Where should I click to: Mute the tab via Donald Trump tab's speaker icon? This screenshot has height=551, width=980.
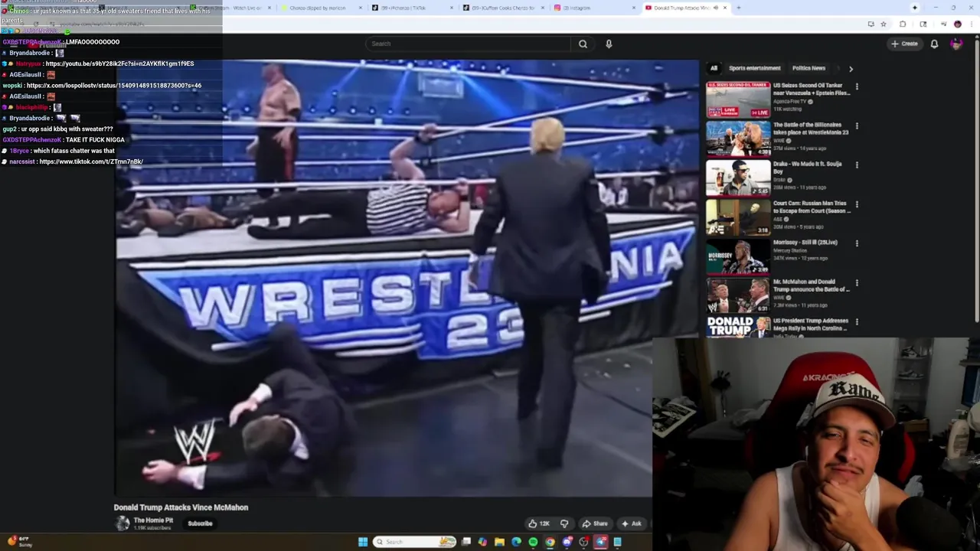(716, 8)
